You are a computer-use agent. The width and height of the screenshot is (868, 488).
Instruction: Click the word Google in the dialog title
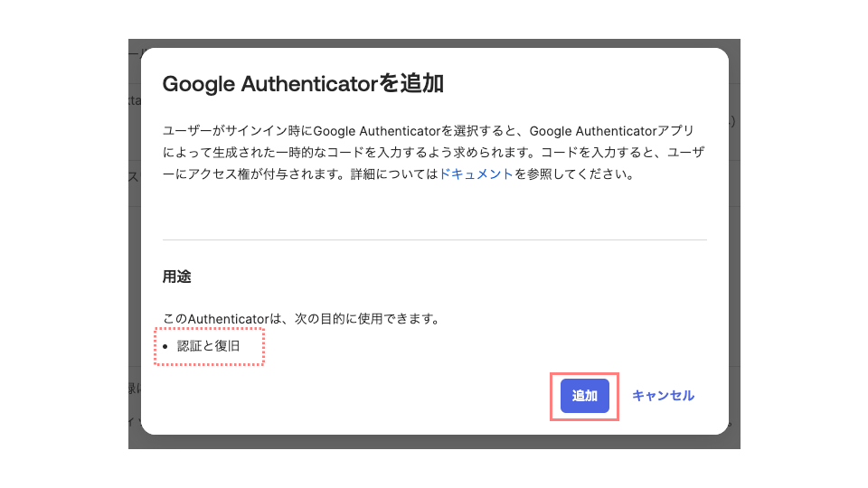point(197,84)
